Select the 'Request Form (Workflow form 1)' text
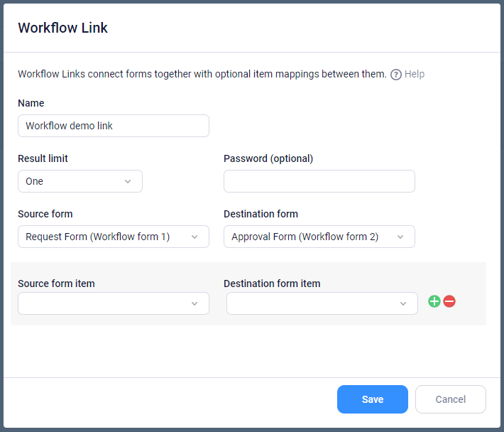Screen dimensions: 504x432 pyautogui.click(x=98, y=237)
